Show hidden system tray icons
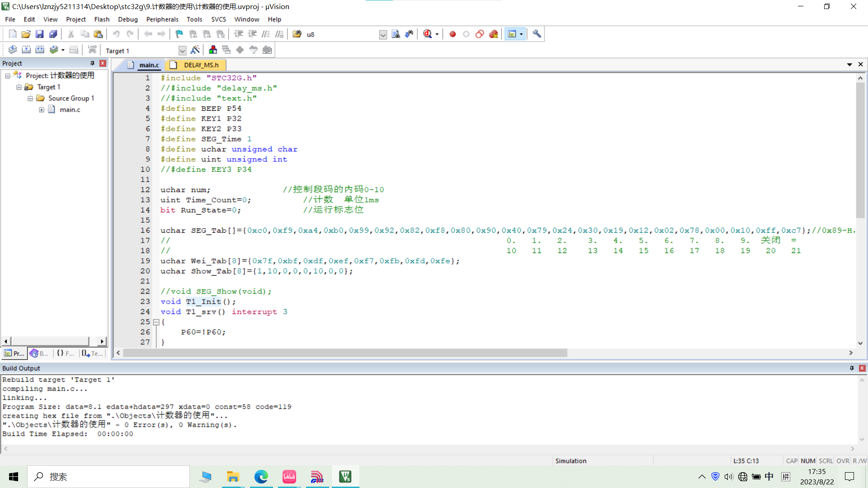 702,477
